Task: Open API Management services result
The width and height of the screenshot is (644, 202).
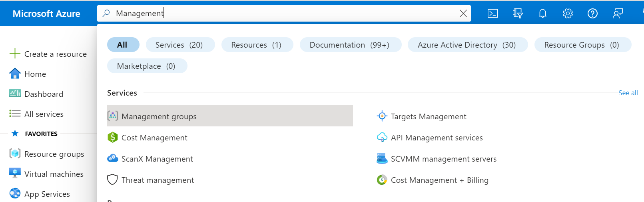Action: click(x=437, y=138)
